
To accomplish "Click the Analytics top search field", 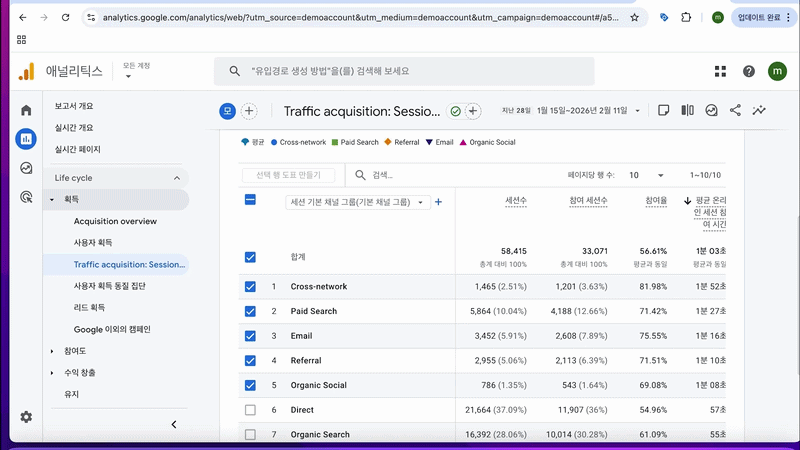I will tap(404, 71).
